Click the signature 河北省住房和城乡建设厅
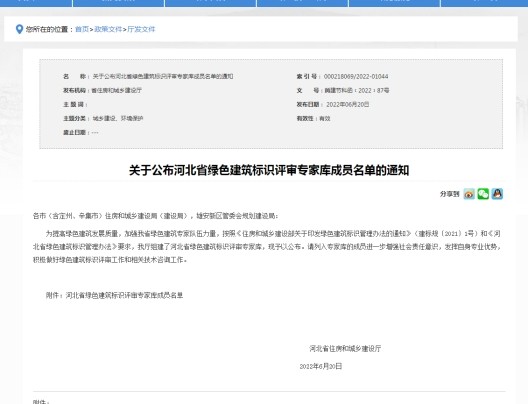Screen dimensions: 528x404 coord(345,348)
